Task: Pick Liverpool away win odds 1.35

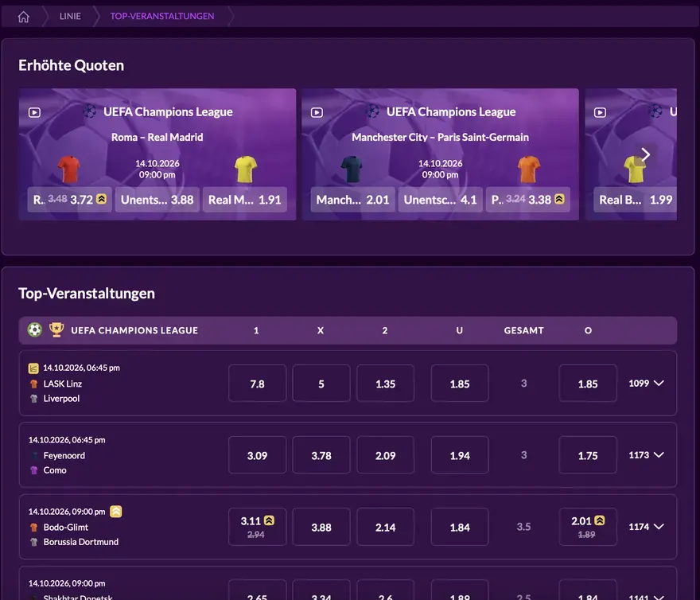Action: click(385, 384)
